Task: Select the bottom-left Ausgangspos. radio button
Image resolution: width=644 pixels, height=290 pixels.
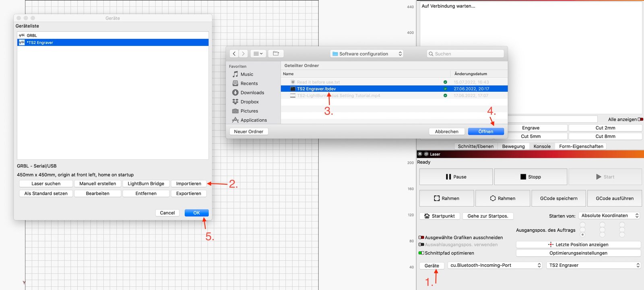Action: point(582,234)
